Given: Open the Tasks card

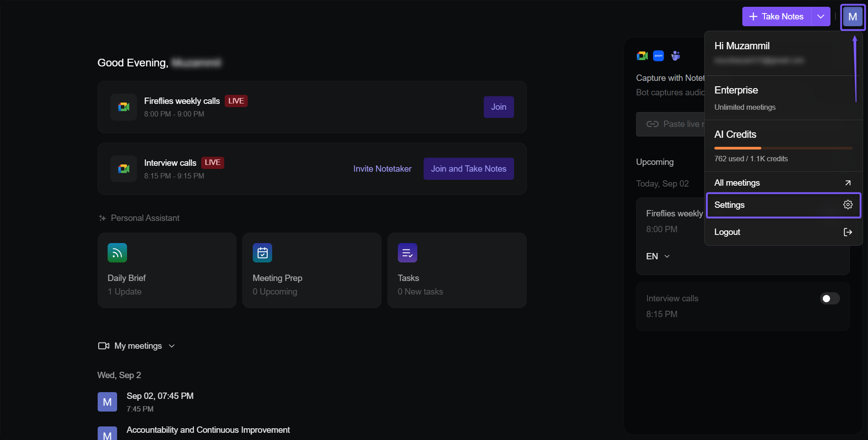Looking at the screenshot, I should point(457,271).
